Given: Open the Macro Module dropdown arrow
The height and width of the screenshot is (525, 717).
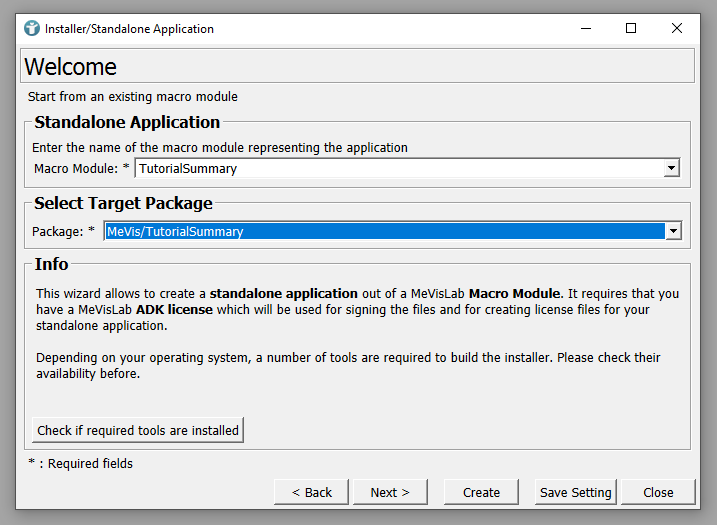Looking at the screenshot, I should tap(672, 169).
